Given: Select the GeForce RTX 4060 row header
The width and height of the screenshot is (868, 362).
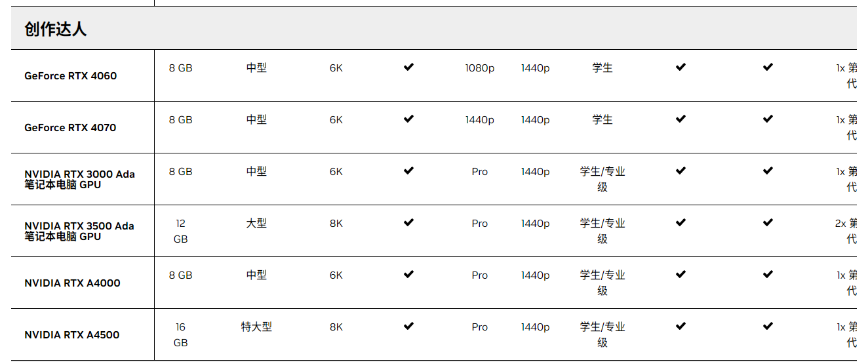Looking at the screenshot, I should [x=71, y=75].
